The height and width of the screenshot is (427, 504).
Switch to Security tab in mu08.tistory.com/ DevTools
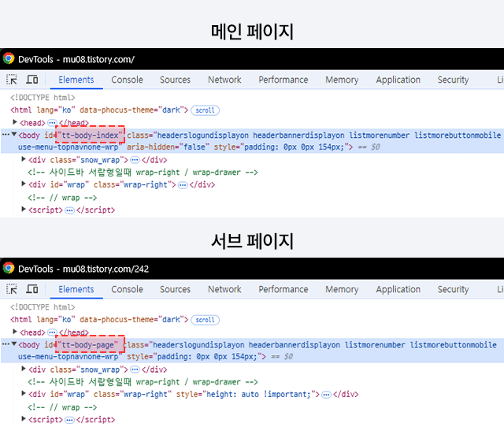click(x=453, y=80)
